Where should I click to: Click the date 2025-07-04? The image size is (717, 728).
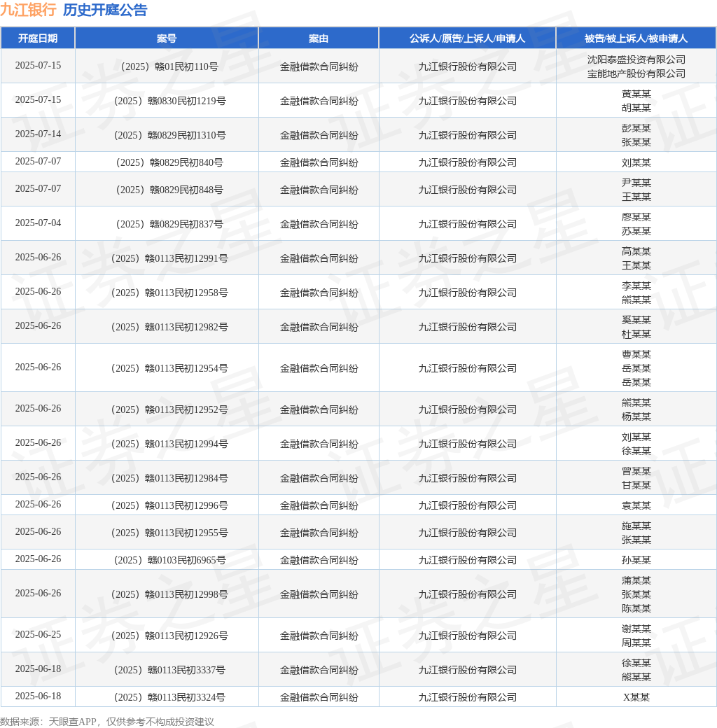click(x=38, y=223)
